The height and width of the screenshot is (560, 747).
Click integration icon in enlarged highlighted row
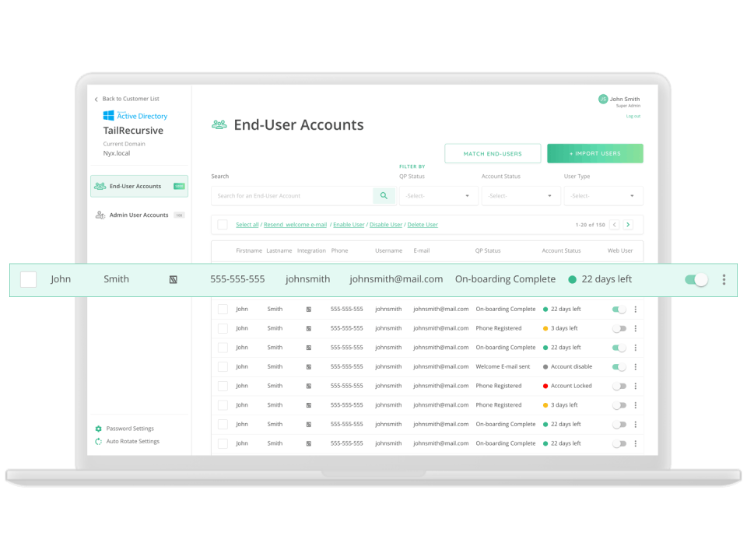(x=174, y=279)
